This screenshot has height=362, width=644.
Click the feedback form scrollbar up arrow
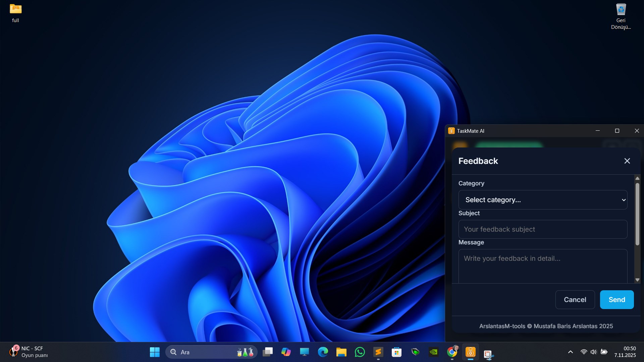point(637,178)
